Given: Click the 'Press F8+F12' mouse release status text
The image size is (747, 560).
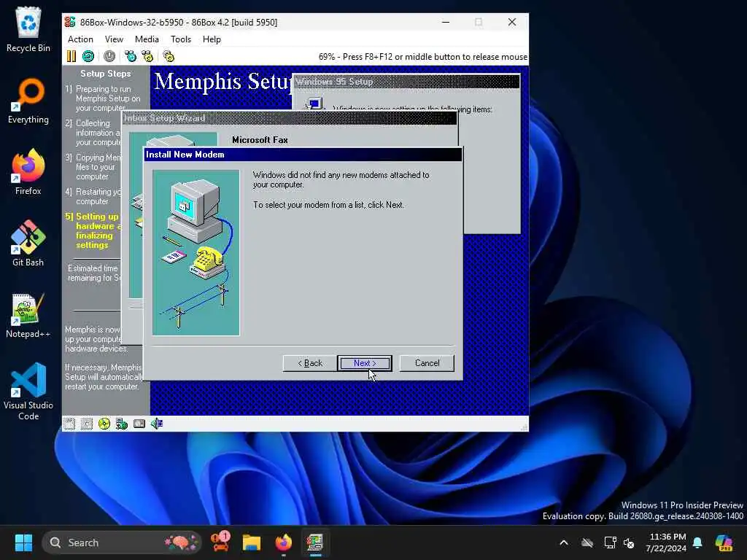Looking at the screenshot, I should [x=423, y=57].
